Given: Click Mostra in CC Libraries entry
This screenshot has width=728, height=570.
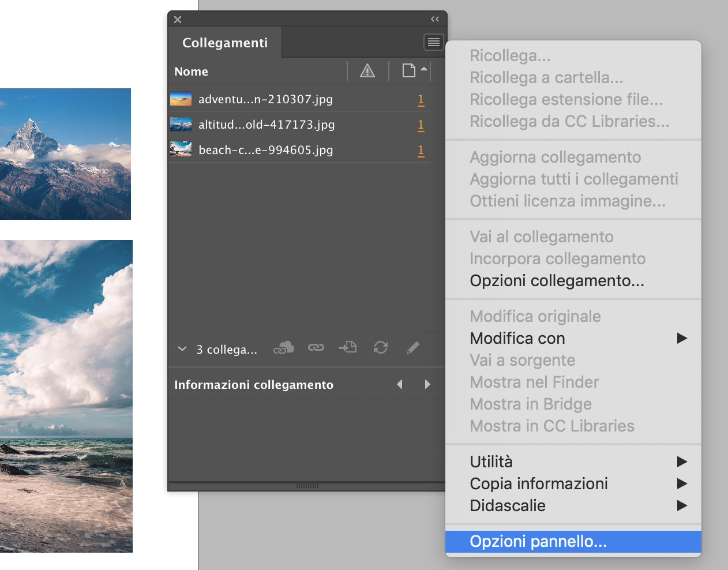Looking at the screenshot, I should tap(573, 426).
